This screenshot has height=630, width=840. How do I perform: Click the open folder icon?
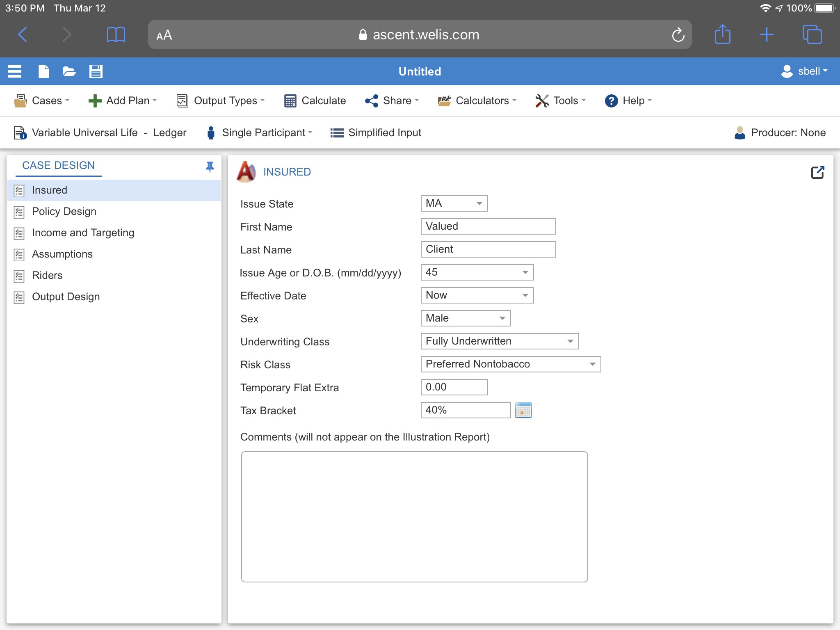tap(69, 71)
